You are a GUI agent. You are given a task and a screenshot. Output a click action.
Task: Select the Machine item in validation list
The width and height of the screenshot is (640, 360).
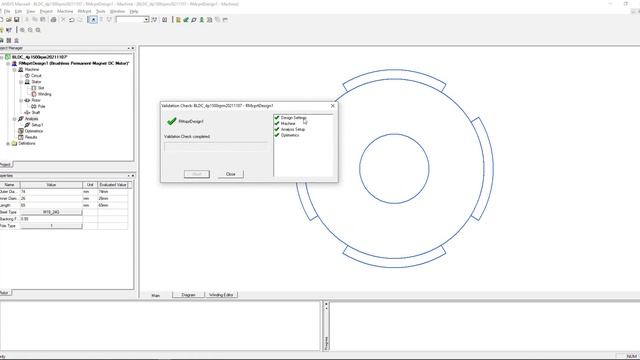click(x=288, y=123)
